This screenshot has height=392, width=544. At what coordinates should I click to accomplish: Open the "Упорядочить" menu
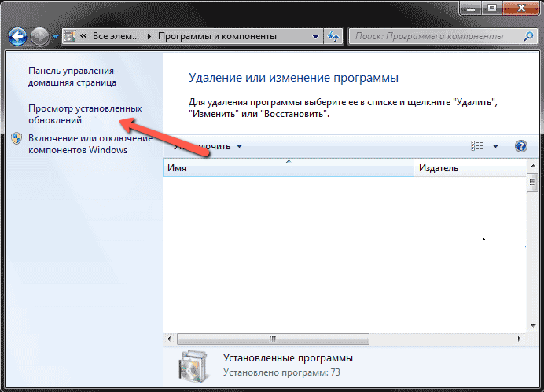point(208,146)
